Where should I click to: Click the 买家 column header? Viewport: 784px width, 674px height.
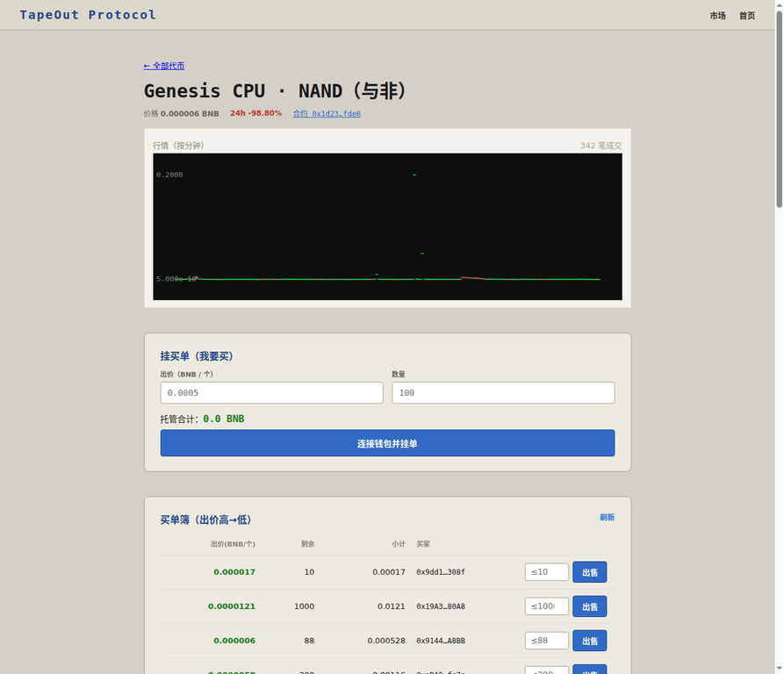click(x=423, y=544)
